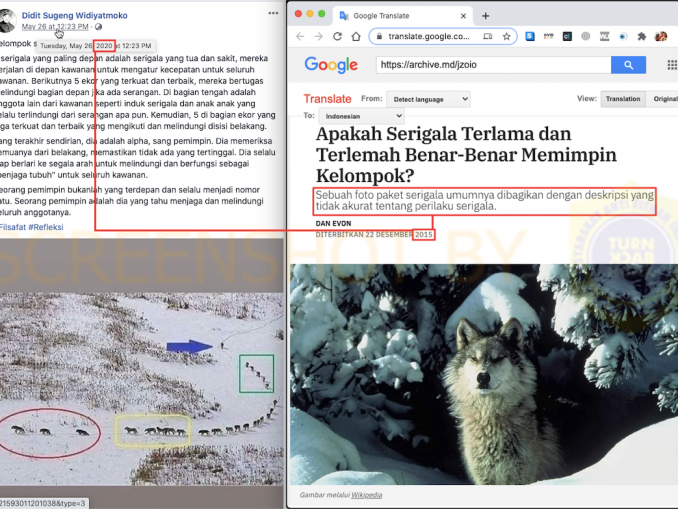
Task: Click the 'DITERBITKAN 22 DESEMBER 2015' date
Action: click(374, 235)
